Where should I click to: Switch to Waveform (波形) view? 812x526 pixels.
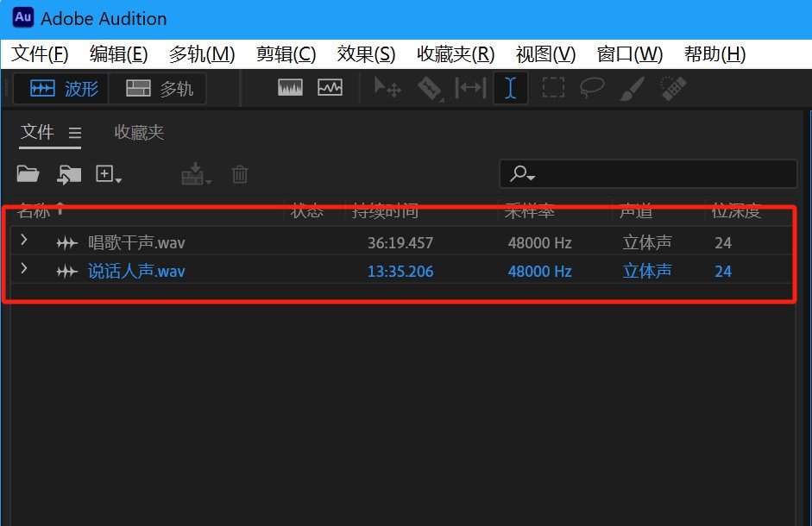coord(65,89)
